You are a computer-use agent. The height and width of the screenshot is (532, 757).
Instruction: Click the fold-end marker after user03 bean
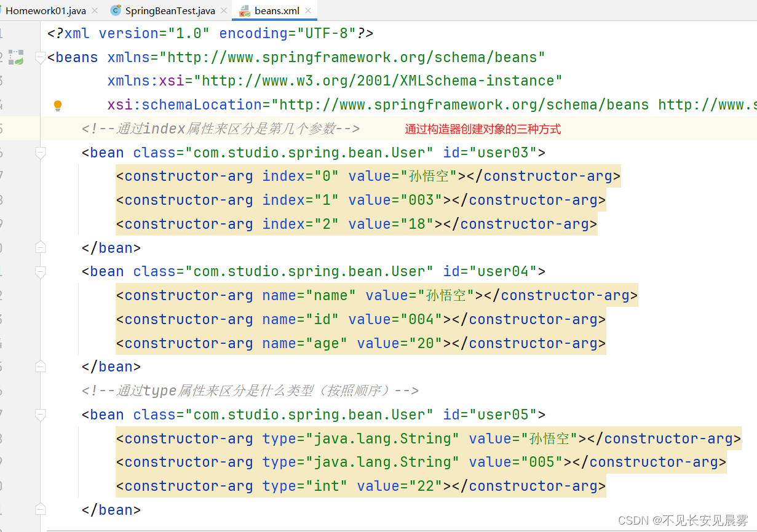(40, 246)
